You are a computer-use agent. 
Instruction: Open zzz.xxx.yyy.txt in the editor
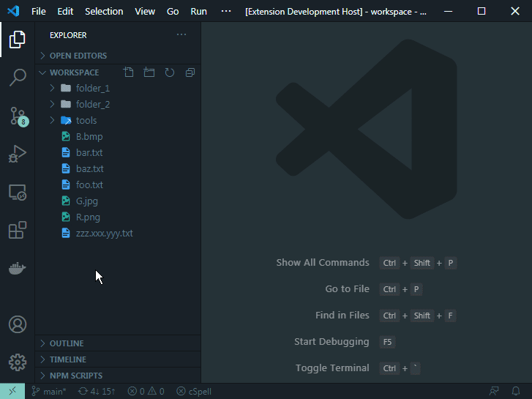[117, 234]
